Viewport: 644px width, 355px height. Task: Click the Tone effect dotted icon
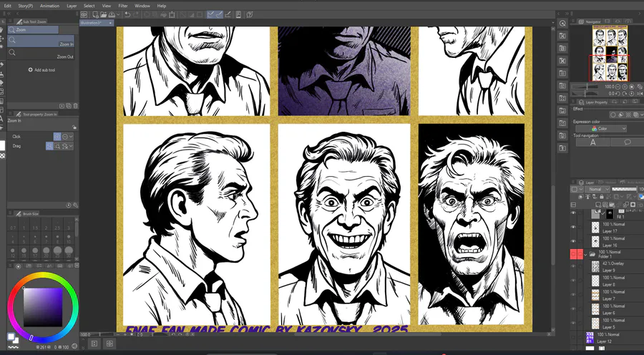click(628, 115)
